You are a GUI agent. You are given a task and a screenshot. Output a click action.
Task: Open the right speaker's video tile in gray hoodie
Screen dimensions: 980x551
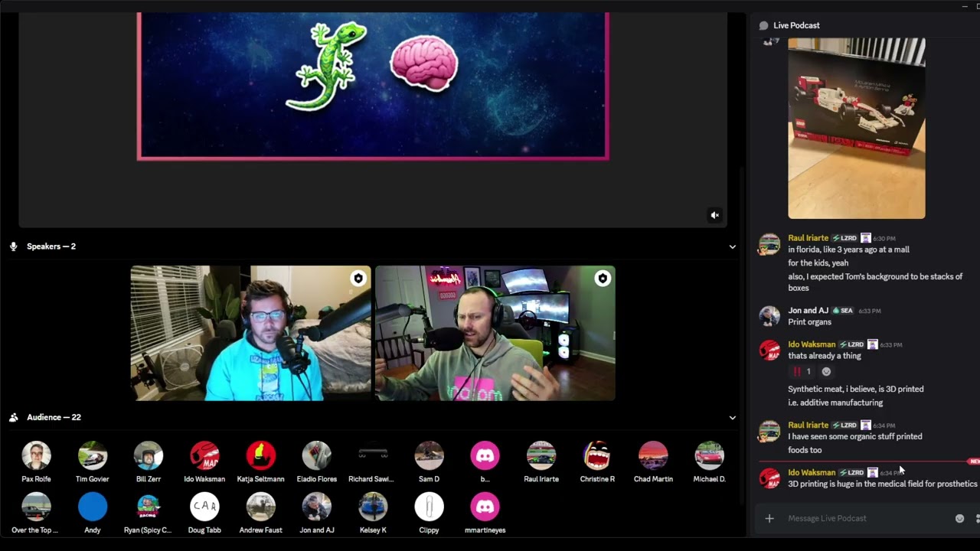[x=495, y=333]
